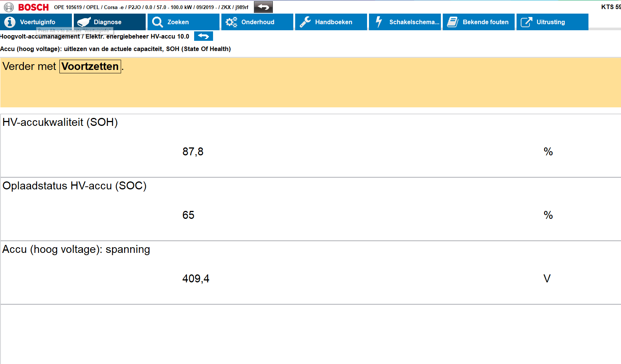Click the Voortzetten button
The height and width of the screenshot is (364, 621).
tap(90, 67)
